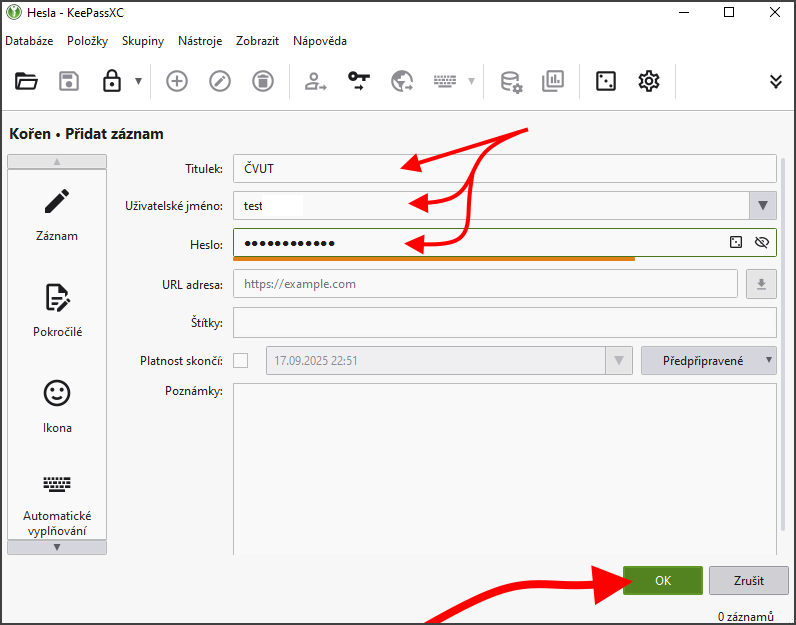
Task: Click the edit entry pencil toolbar icon
Action: coord(220,82)
